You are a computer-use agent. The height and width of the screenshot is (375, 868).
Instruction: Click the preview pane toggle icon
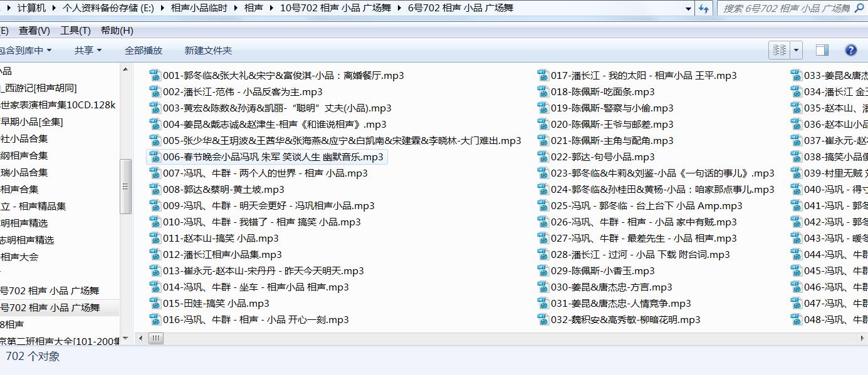tap(822, 50)
